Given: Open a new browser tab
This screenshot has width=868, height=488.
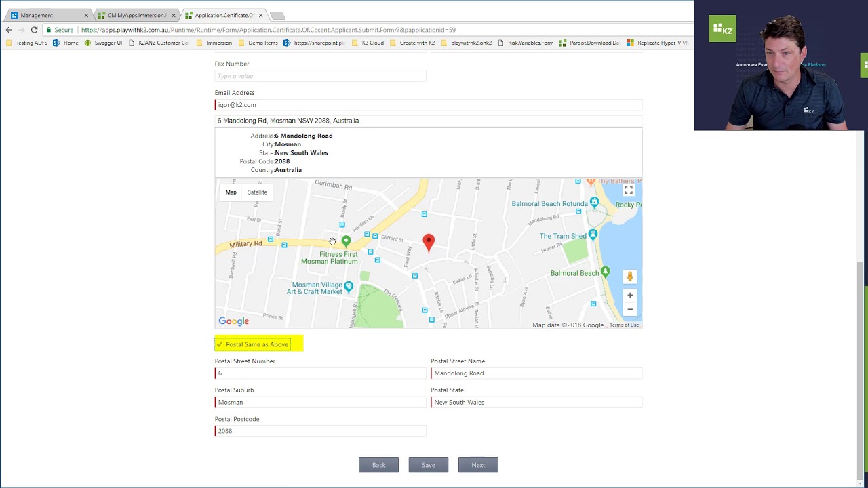Looking at the screenshot, I should click(x=277, y=15).
